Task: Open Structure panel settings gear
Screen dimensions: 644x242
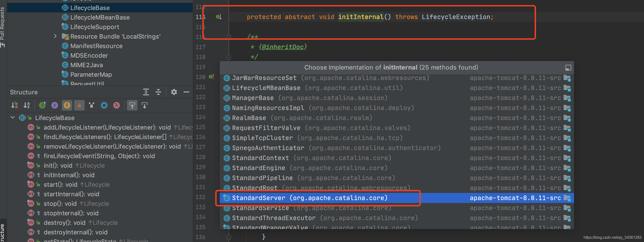Action: [x=174, y=92]
